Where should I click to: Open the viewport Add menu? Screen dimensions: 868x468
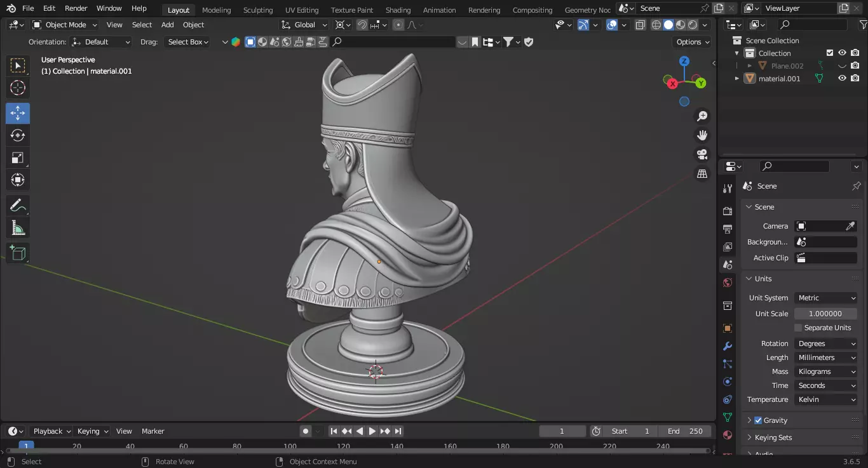[x=167, y=25]
